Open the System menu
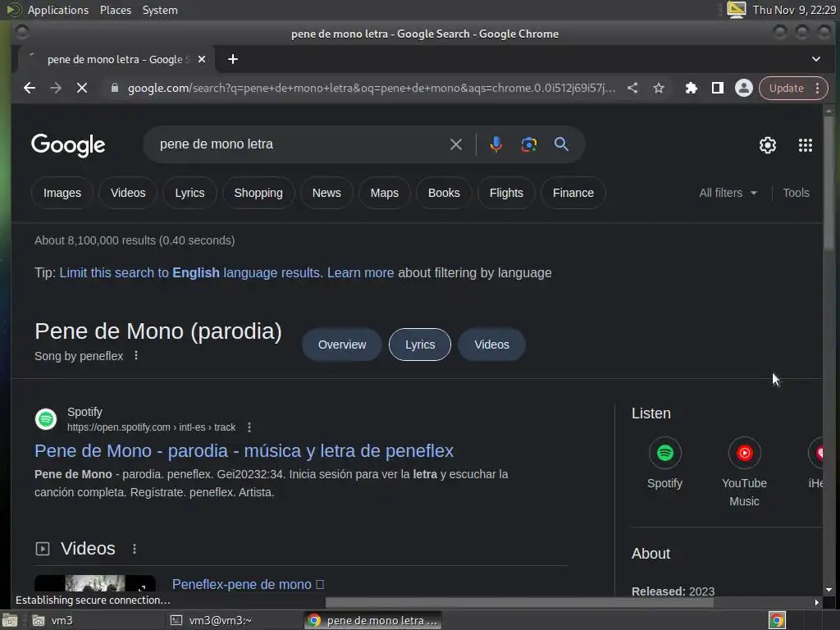Image resolution: width=840 pixels, height=630 pixels. (160, 10)
